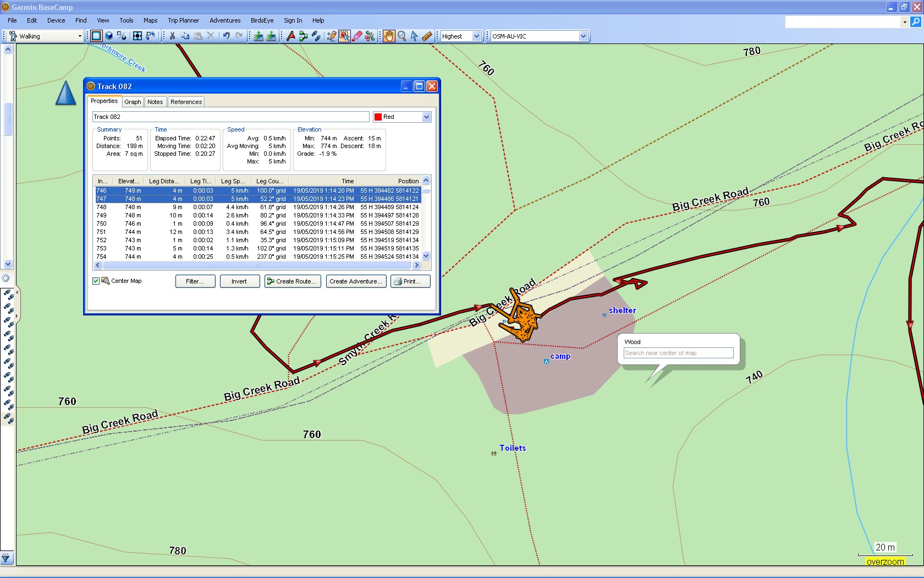Click the points list scroll down arrow
Viewport: 924px width, 578px height.
(426, 256)
